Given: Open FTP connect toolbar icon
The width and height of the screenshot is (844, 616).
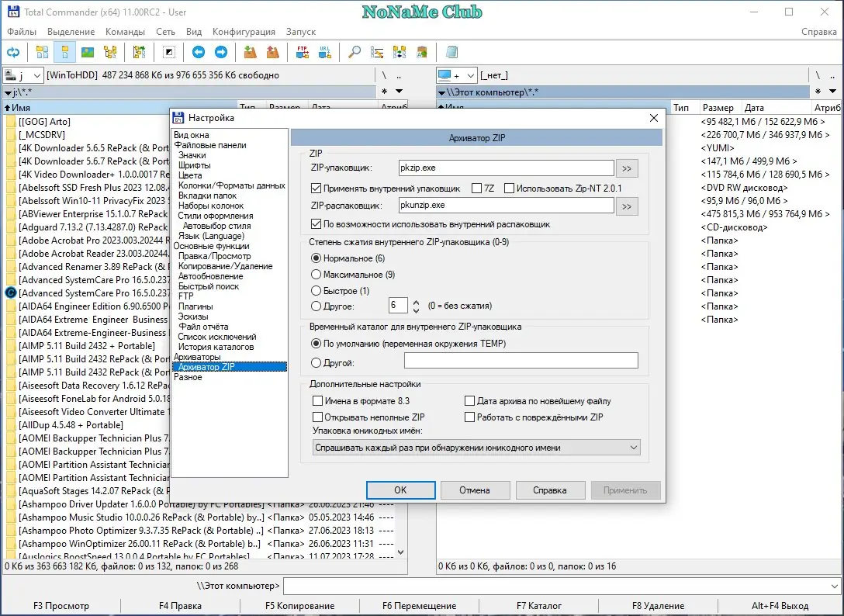Looking at the screenshot, I should [302, 52].
